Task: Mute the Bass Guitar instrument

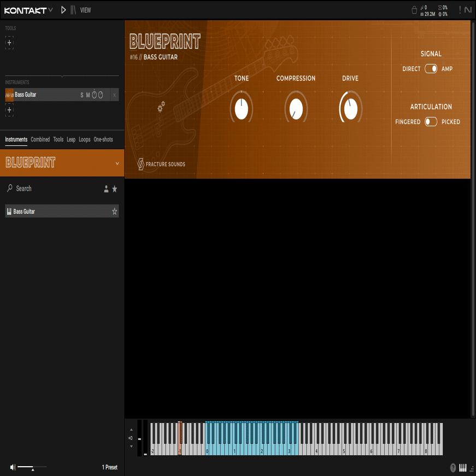Action: tap(88, 95)
